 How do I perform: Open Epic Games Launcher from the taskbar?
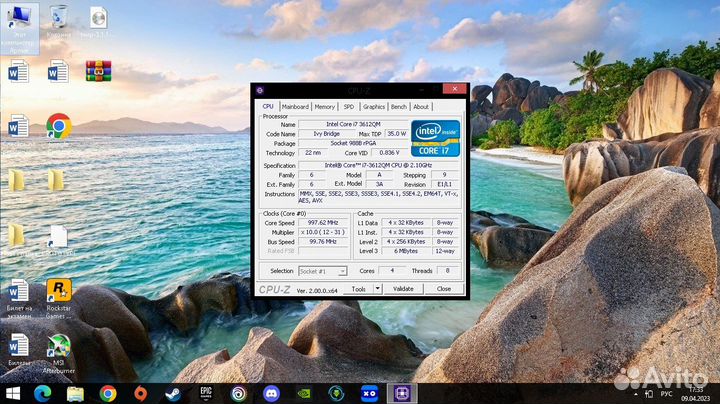(206, 393)
